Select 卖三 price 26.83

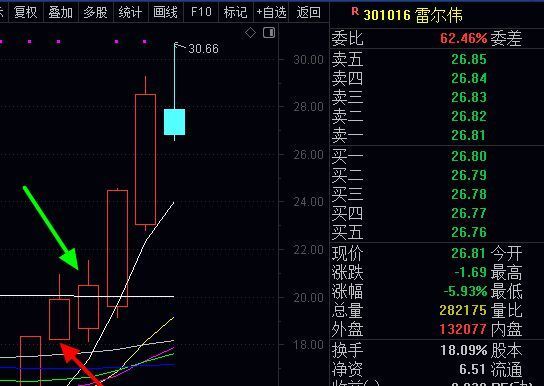tap(469, 97)
